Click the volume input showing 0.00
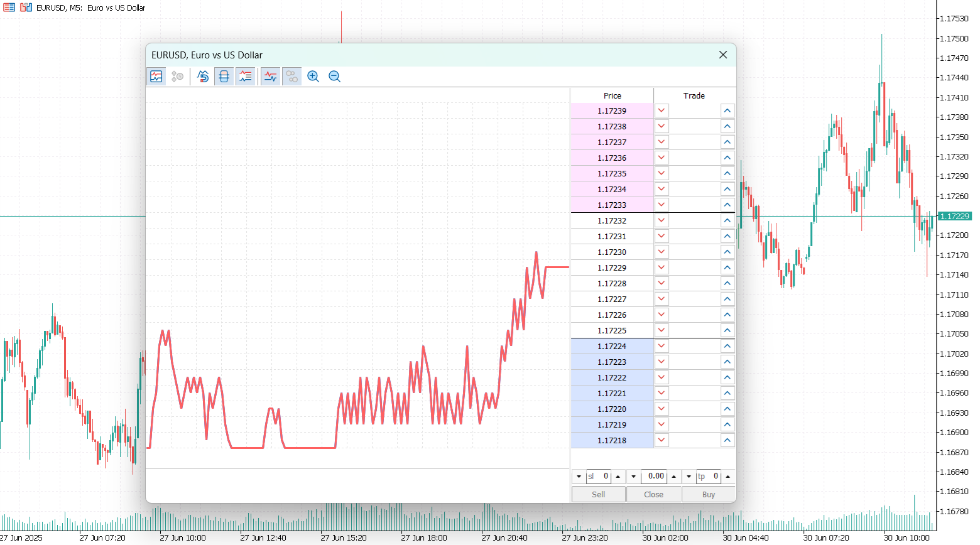The height and width of the screenshot is (545, 980). click(x=653, y=477)
